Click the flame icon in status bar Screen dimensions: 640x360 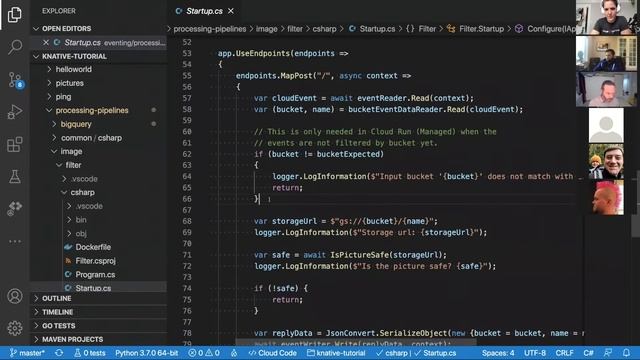pos(234,353)
